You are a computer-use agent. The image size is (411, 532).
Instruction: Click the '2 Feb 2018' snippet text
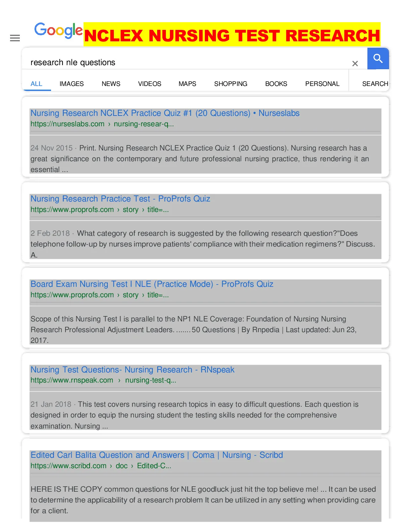point(202,244)
